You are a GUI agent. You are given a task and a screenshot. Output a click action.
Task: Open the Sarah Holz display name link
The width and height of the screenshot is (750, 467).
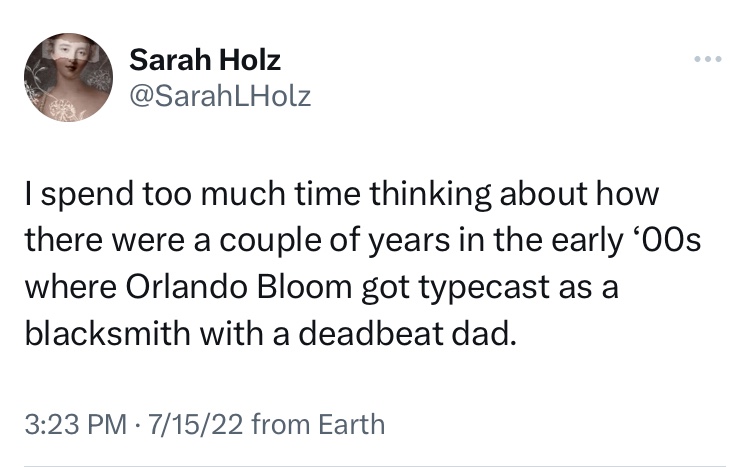click(205, 60)
